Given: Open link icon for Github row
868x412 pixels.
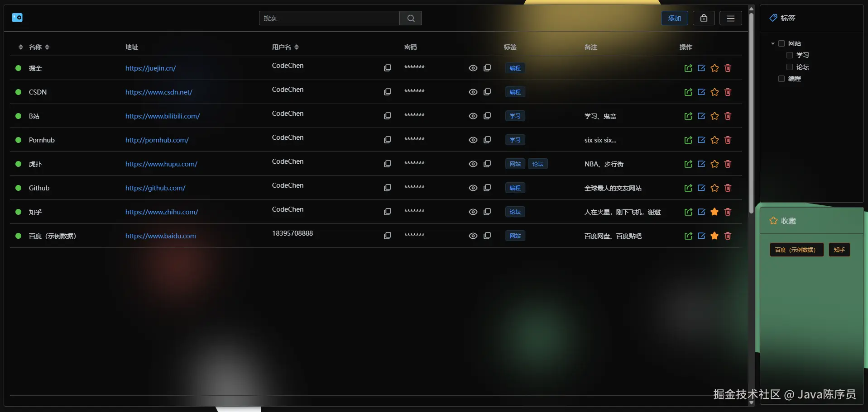Looking at the screenshot, I should click(x=688, y=188).
